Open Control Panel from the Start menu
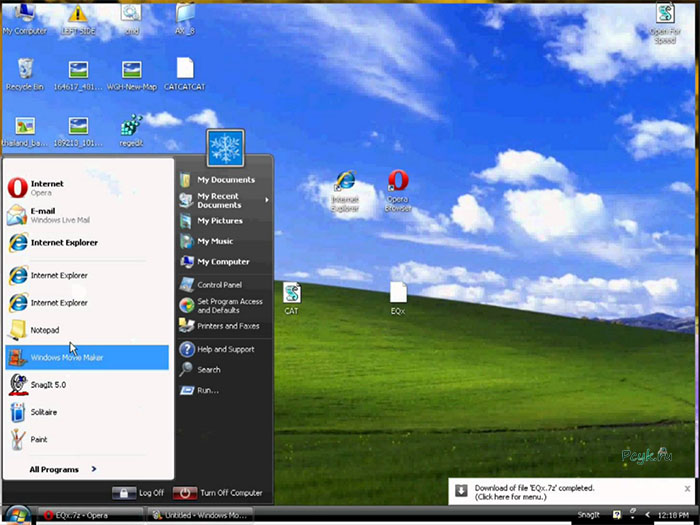Image resolution: width=700 pixels, height=525 pixels. (225, 285)
